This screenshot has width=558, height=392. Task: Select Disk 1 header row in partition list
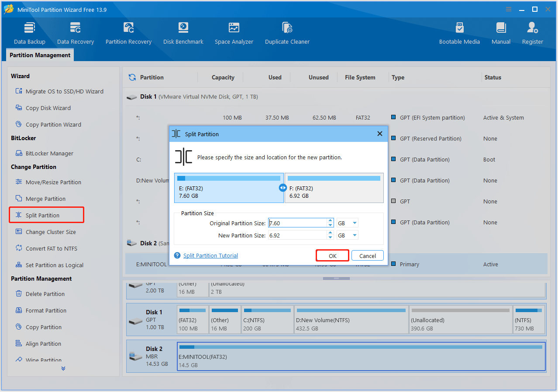(336, 96)
